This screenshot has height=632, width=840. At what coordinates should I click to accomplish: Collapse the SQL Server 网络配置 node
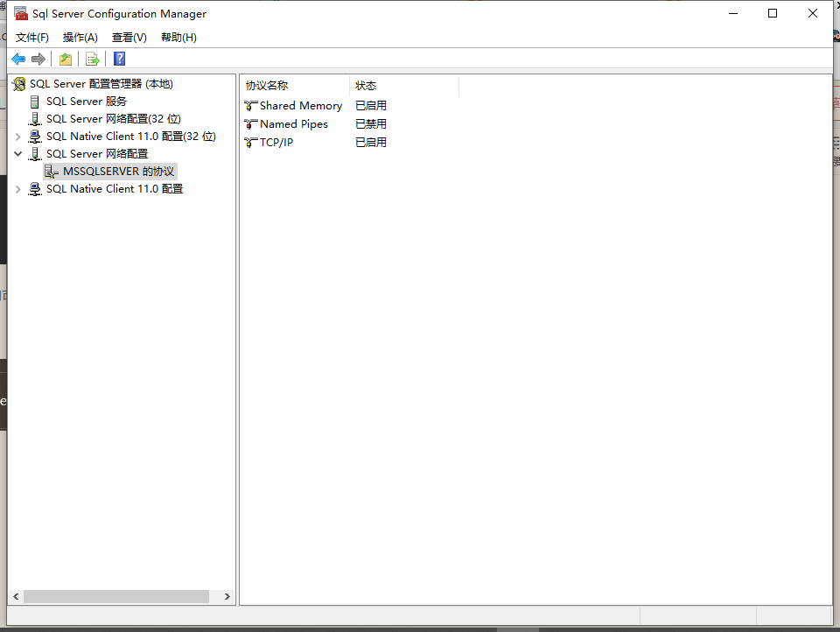17,154
